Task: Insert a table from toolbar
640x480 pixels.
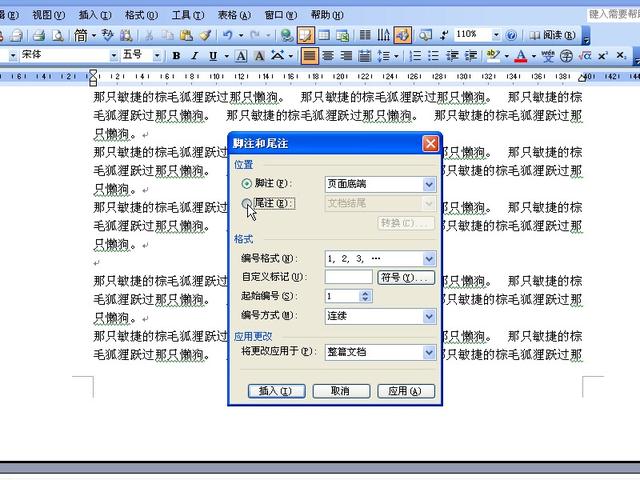Action: point(324,36)
